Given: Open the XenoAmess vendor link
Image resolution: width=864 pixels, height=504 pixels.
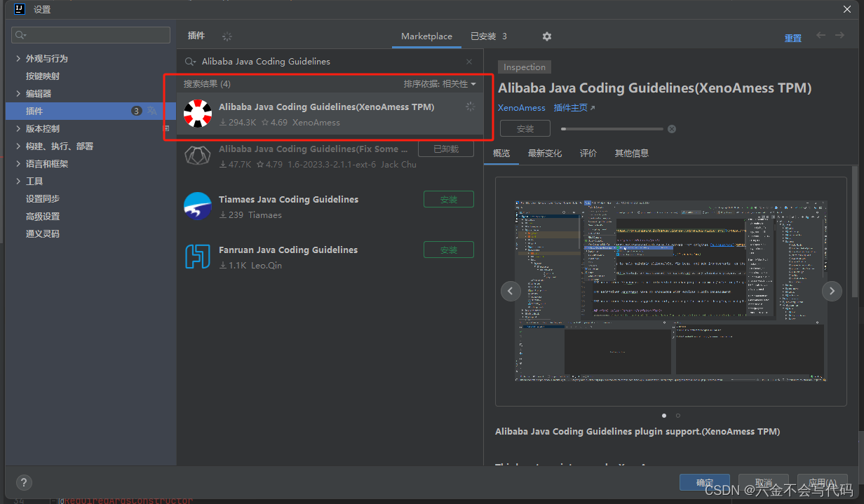Looking at the screenshot, I should pos(522,108).
